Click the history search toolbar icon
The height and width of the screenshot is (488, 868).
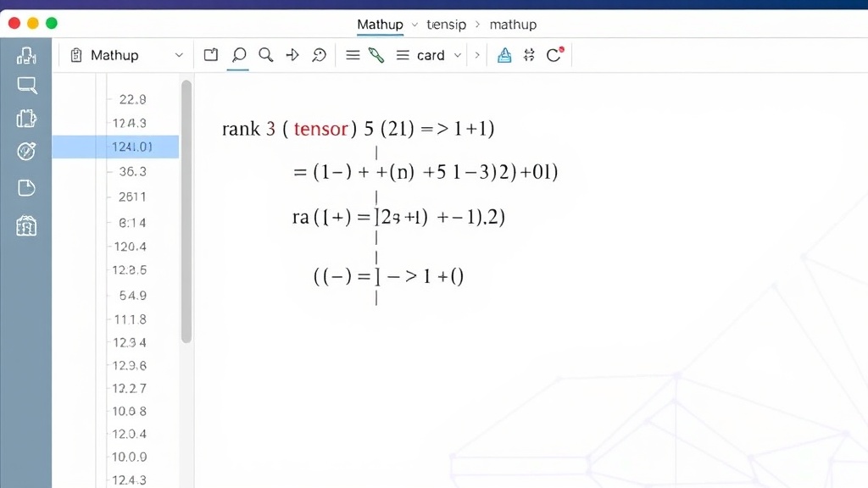319,55
